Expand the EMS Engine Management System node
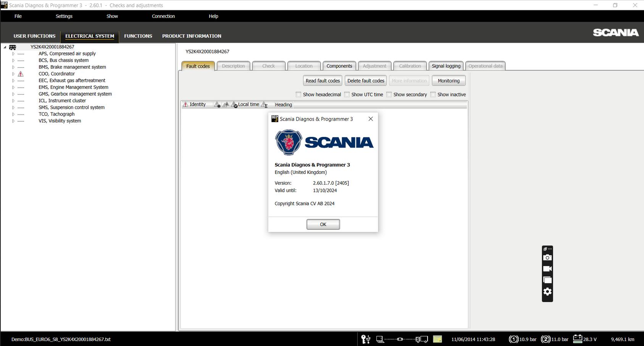The width and height of the screenshot is (644, 346). (x=13, y=87)
